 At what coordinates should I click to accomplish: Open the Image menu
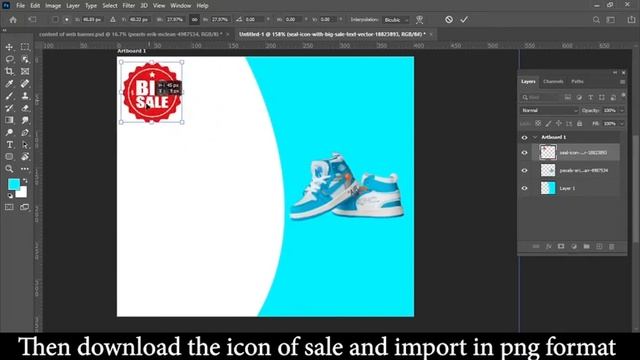(x=53, y=6)
